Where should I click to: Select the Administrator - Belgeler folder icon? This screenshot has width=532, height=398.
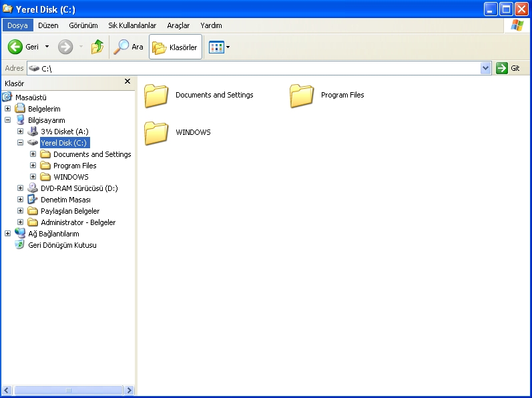click(x=33, y=222)
